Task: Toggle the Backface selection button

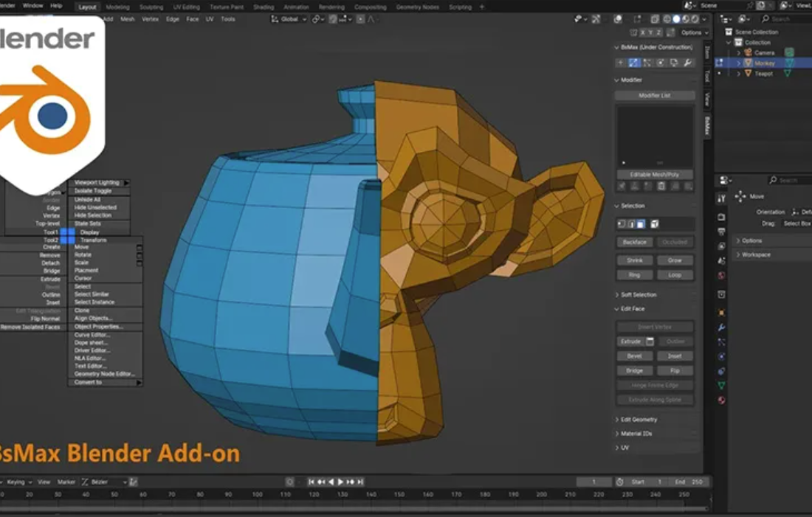Action: coord(635,242)
